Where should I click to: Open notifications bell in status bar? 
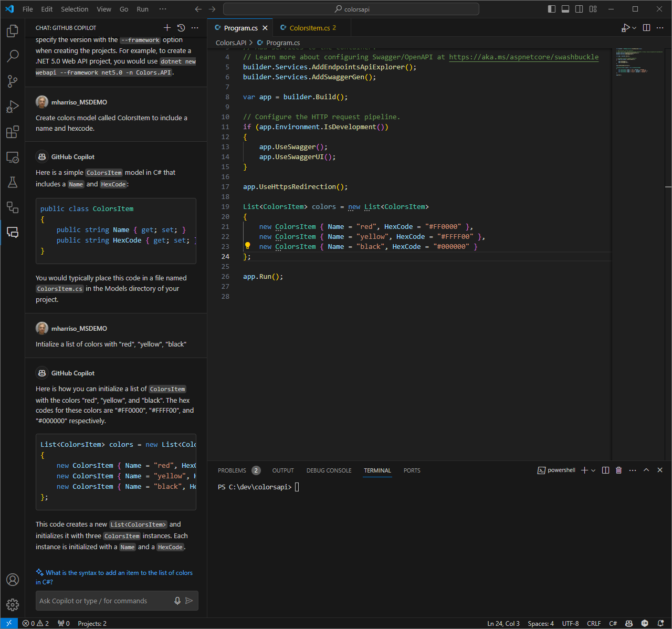click(660, 623)
